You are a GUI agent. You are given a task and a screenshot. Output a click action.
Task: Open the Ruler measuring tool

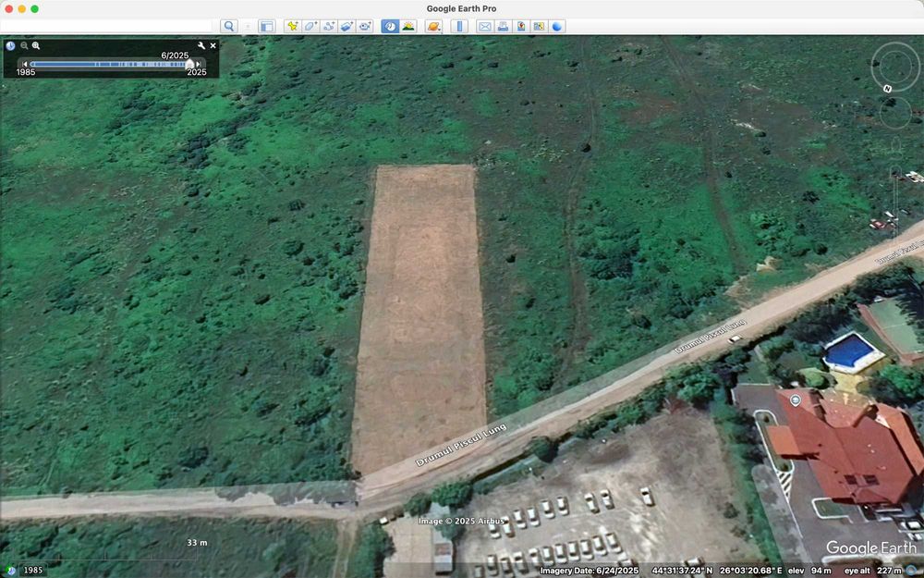click(x=459, y=26)
